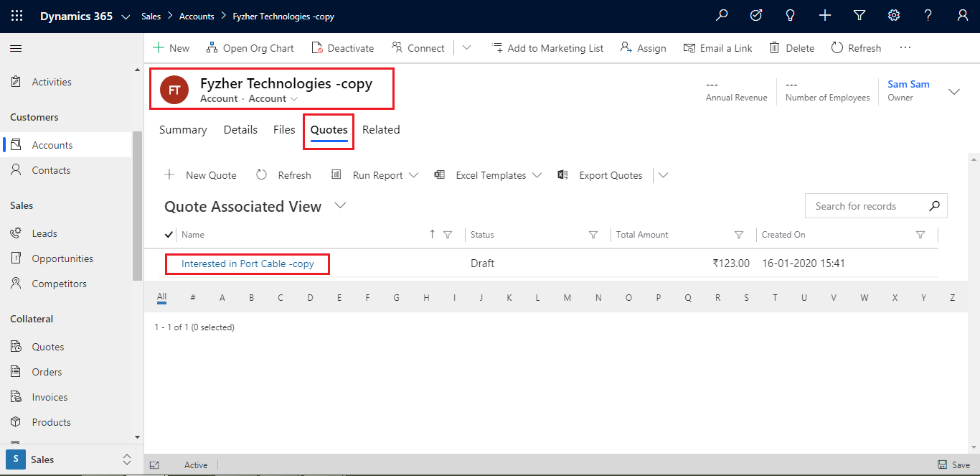
Task: Switch to the Files tab
Action: pos(284,130)
